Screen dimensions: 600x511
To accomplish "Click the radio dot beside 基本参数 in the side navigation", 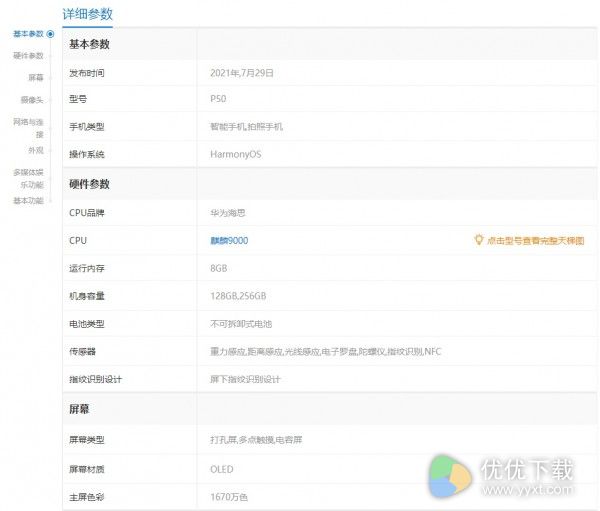I will point(50,34).
